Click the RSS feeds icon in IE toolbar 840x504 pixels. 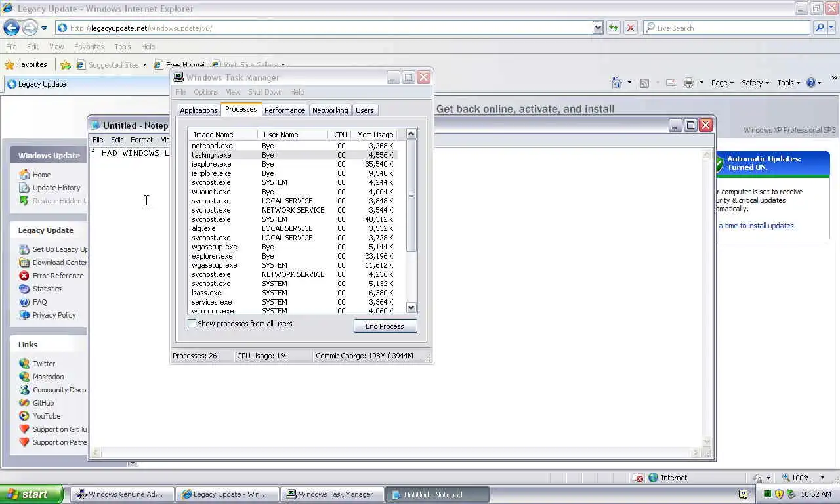(644, 83)
